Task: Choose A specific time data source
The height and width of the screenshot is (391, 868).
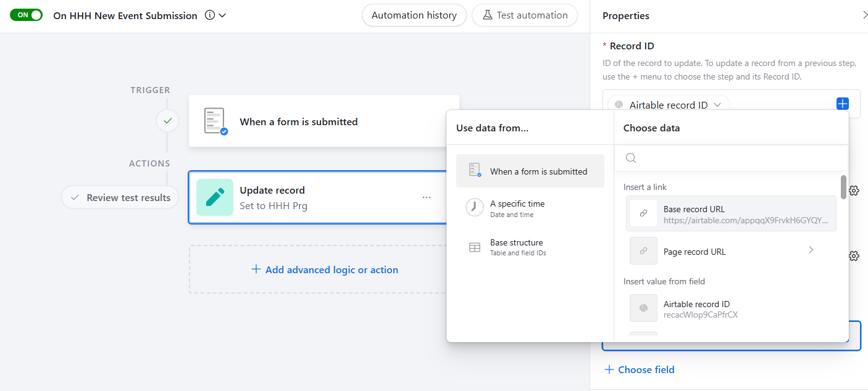Action: click(530, 208)
